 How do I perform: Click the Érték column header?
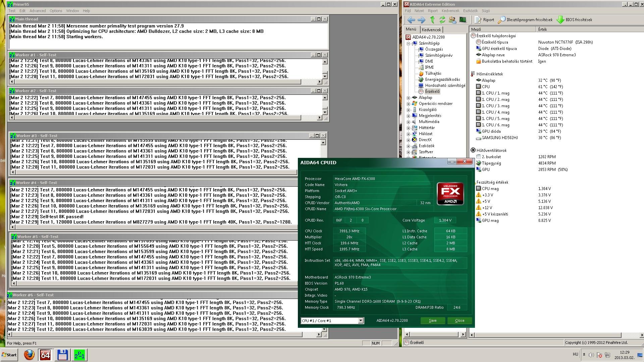(x=589, y=29)
